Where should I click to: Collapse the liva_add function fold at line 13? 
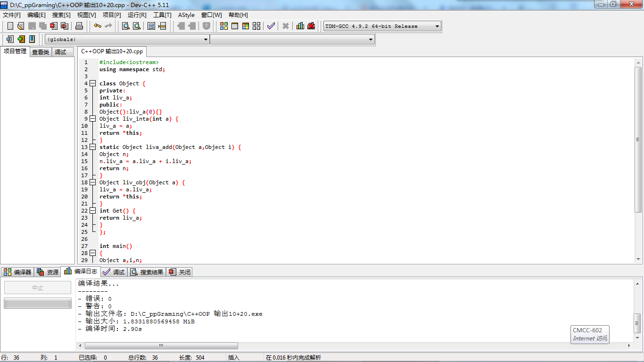coord(93,147)
